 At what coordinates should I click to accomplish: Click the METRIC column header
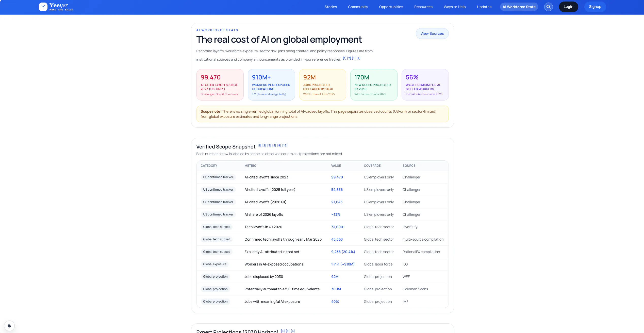(250, 166)
